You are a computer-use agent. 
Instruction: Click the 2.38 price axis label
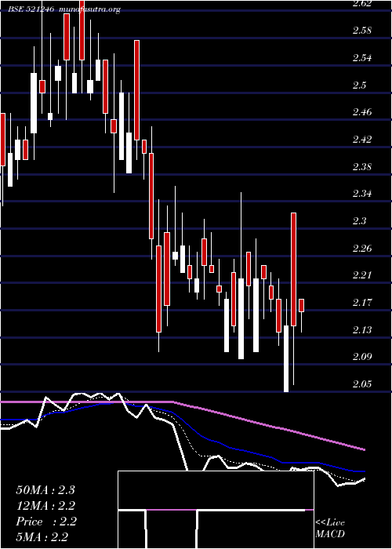[x=362, y=166]
